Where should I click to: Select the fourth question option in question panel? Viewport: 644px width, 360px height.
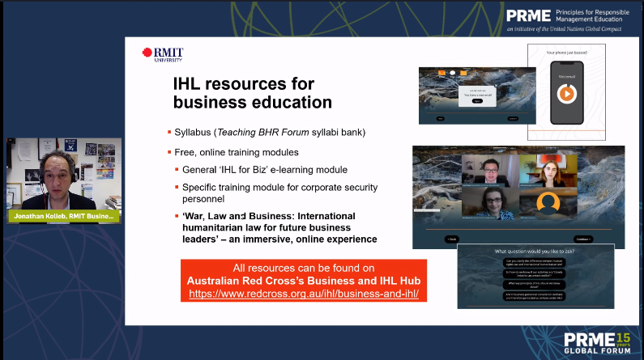pos(535,296)
